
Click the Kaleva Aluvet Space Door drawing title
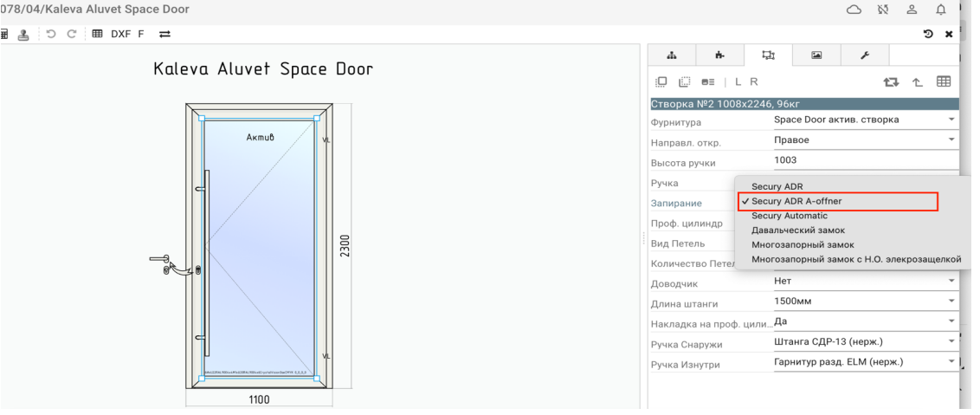tap(263, 68)
